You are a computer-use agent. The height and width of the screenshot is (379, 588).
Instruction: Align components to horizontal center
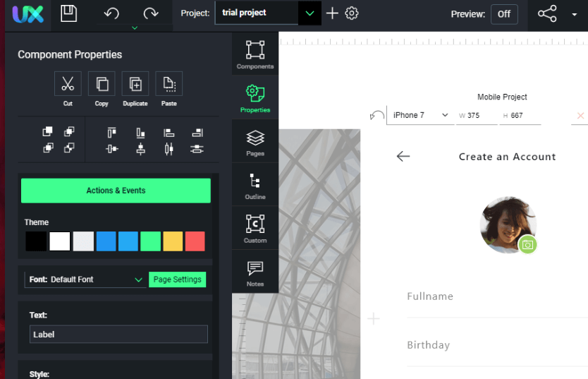point(140,149)
